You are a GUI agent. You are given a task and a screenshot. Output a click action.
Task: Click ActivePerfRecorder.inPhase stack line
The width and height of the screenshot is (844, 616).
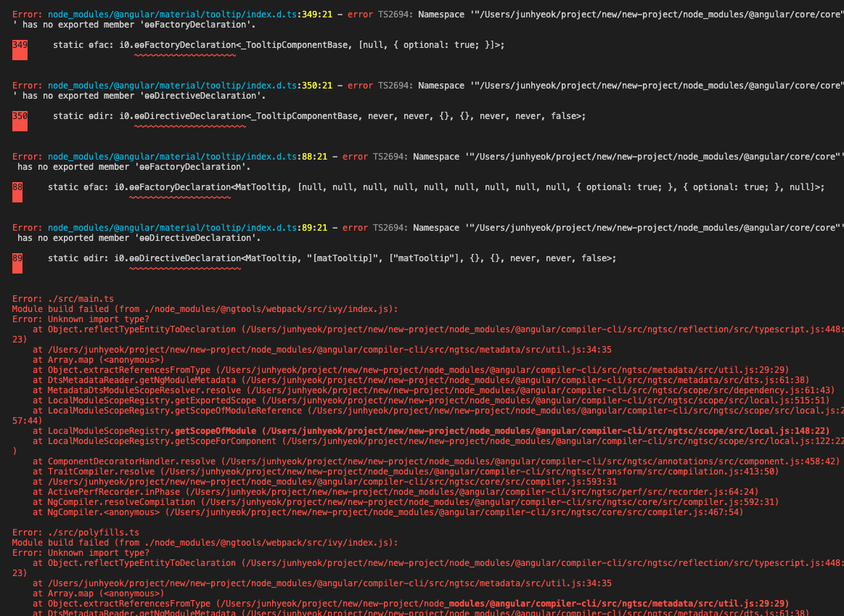[x=396, y=492]
